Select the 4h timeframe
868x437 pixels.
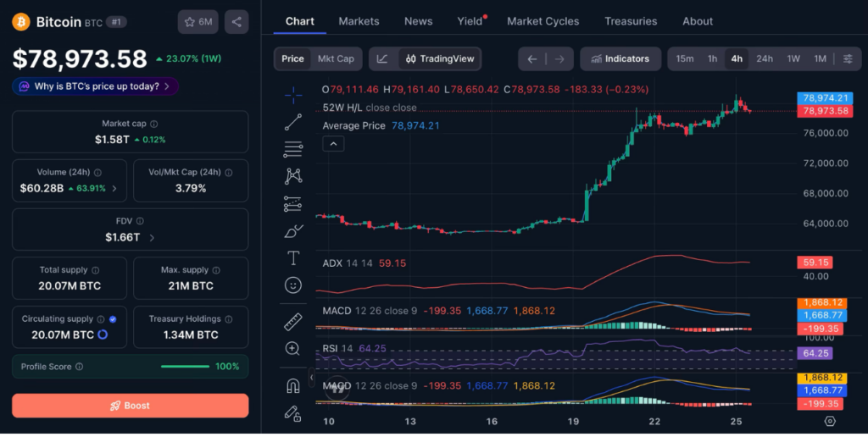point(737,58)
